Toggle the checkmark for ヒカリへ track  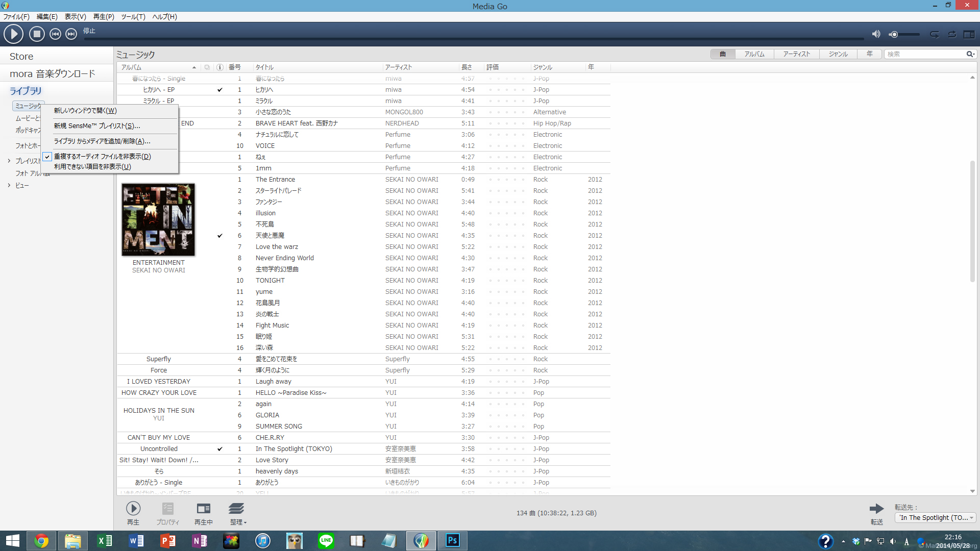[220, 90]
